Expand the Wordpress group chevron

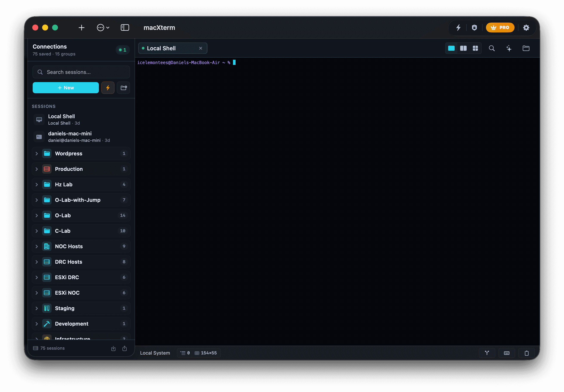click(37, 153)
